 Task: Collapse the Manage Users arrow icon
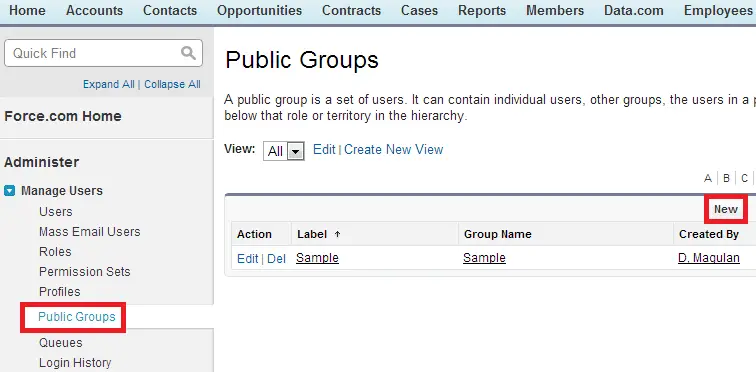10,191
